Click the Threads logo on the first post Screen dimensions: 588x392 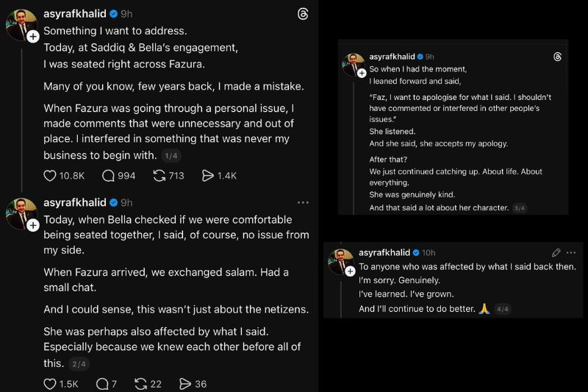pyautogui.click(x=304, y=14)
